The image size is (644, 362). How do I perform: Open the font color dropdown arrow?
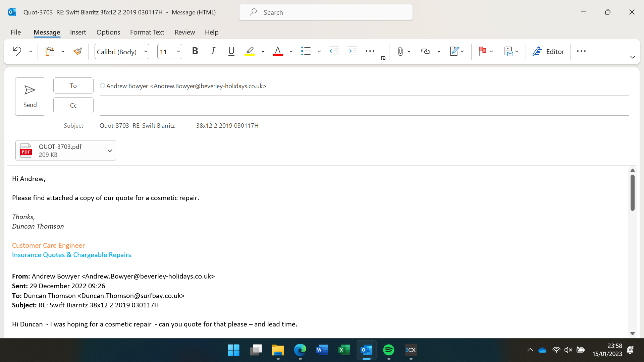coord(291,51)
